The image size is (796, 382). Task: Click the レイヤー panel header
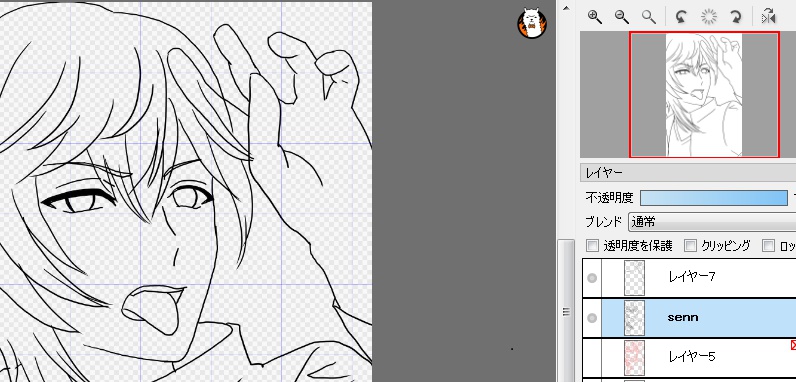pyautogui.click(x=688, y=173)
